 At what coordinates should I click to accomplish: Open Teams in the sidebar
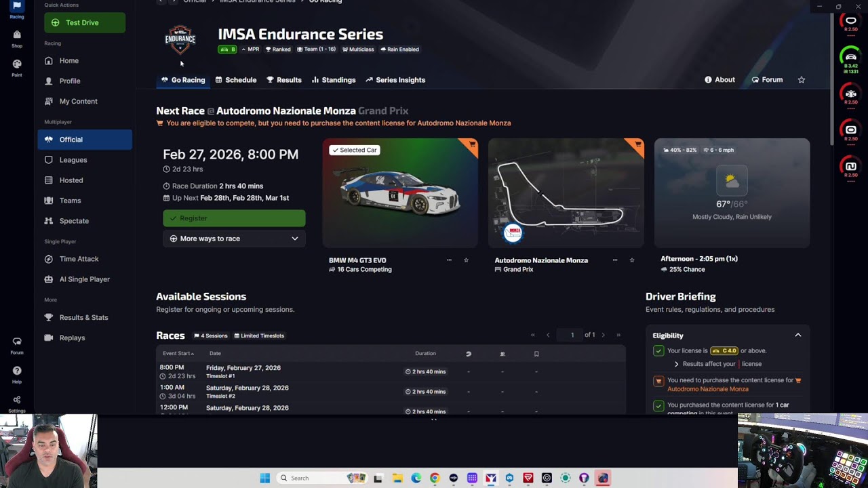coord(85,201)
